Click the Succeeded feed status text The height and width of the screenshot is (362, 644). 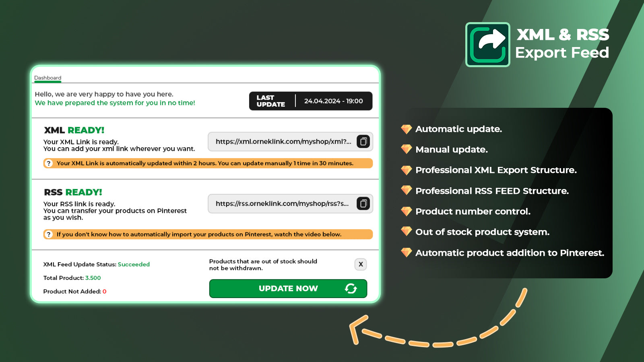click(x=134, y=264)
